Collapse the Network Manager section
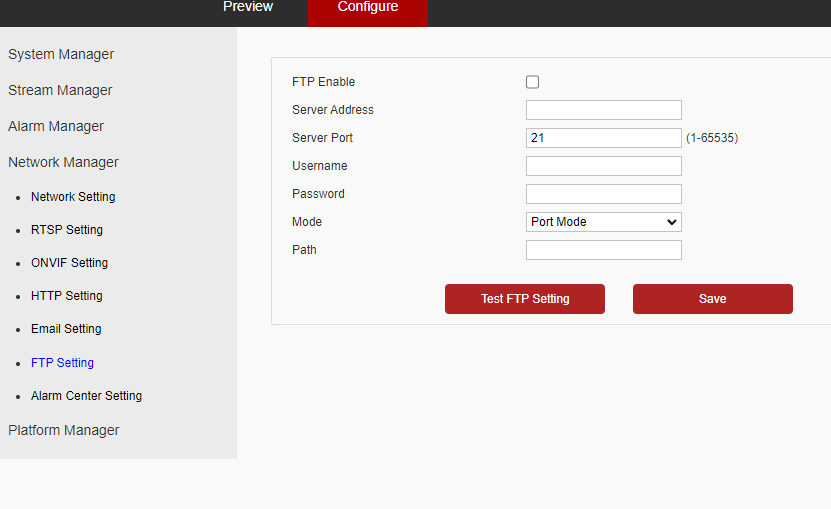 click(x=63, y=162)
